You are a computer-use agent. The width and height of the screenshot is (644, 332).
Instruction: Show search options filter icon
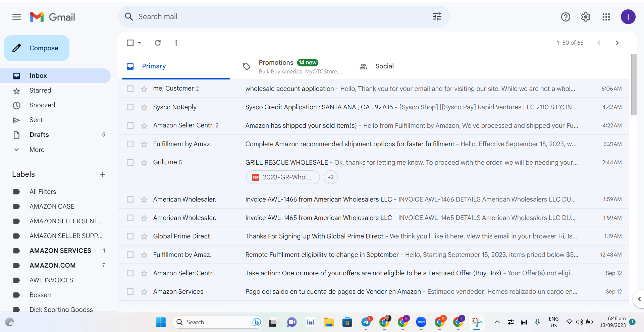437,16
